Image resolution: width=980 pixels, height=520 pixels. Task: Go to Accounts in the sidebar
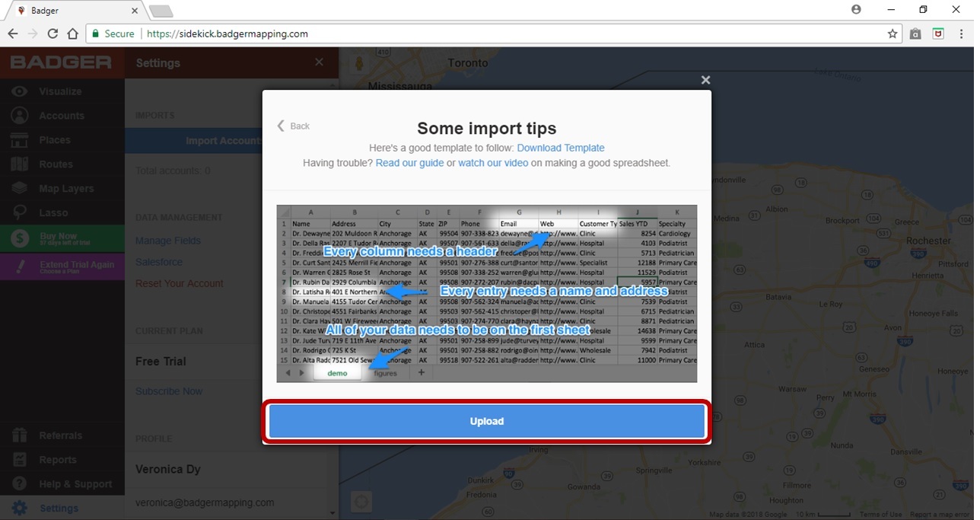point(61,116)
